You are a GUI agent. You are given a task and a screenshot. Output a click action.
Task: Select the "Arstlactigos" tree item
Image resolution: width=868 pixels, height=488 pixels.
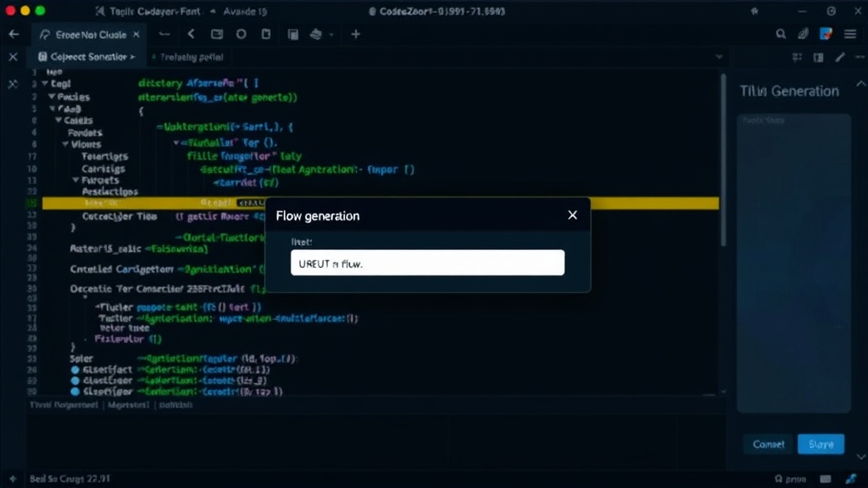[109, 192]
